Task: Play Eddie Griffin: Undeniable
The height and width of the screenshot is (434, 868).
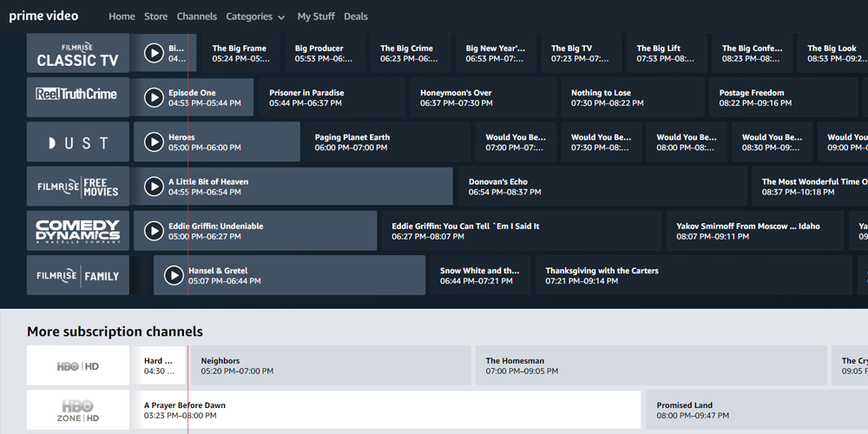Action: tap(154, 231)
